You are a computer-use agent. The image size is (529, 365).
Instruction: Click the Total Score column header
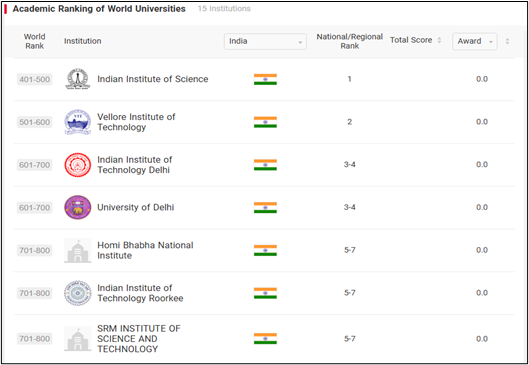point(411,40)
